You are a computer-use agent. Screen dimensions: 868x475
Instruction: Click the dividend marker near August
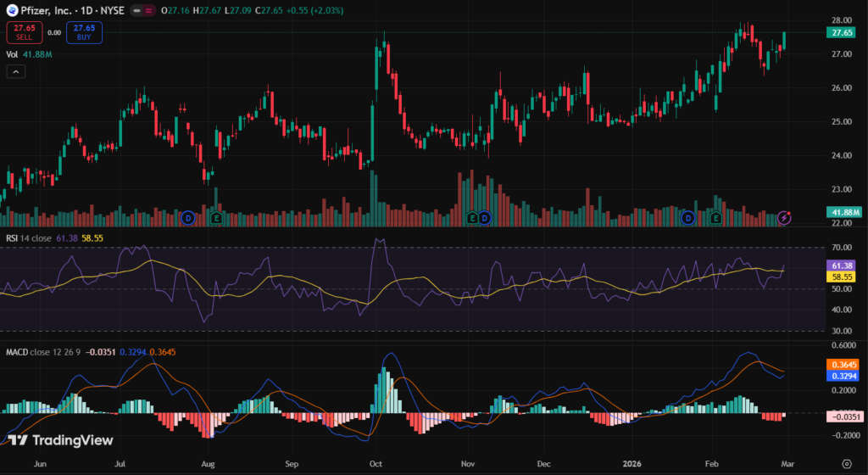click(x=188, y=218)
